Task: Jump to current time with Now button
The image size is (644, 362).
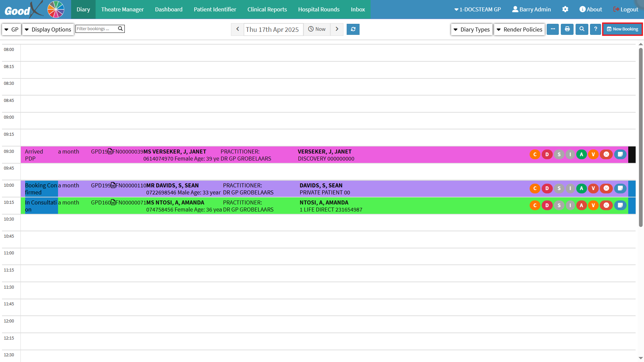Action: (x=317, y=29)
